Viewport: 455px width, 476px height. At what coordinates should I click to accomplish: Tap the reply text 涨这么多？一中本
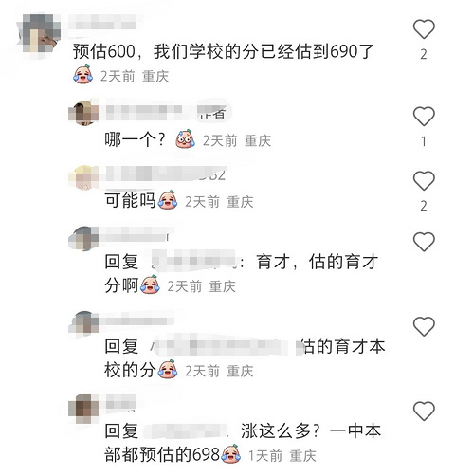[311, 431]
